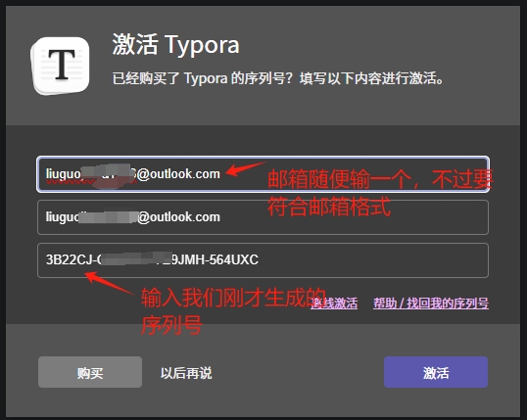Choose 以后再说 to skip activation
This screenshot has width=527, height=420.
186,373
